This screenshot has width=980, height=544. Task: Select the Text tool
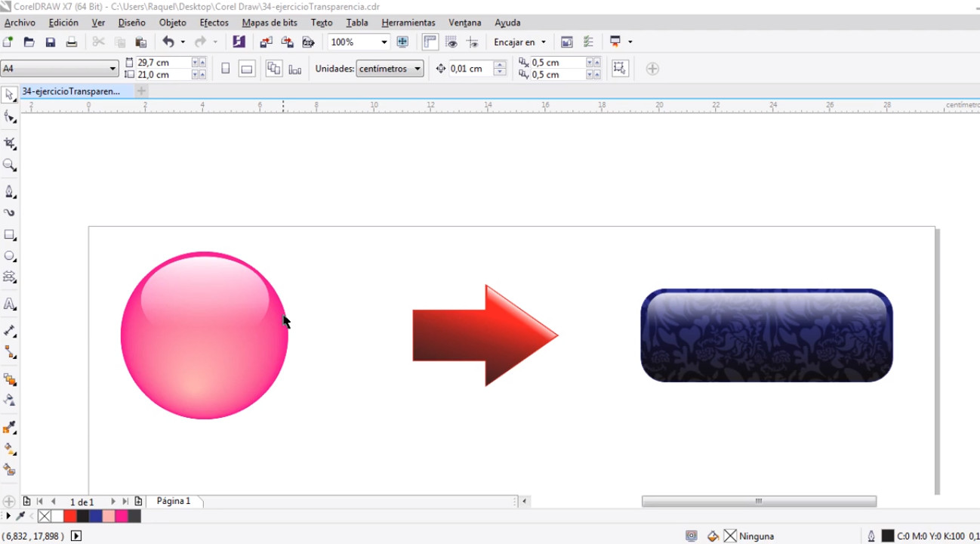click(x=10, y=304)
